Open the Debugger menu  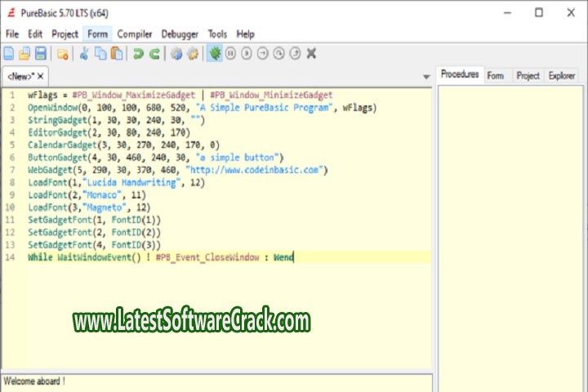pos(180,33)
